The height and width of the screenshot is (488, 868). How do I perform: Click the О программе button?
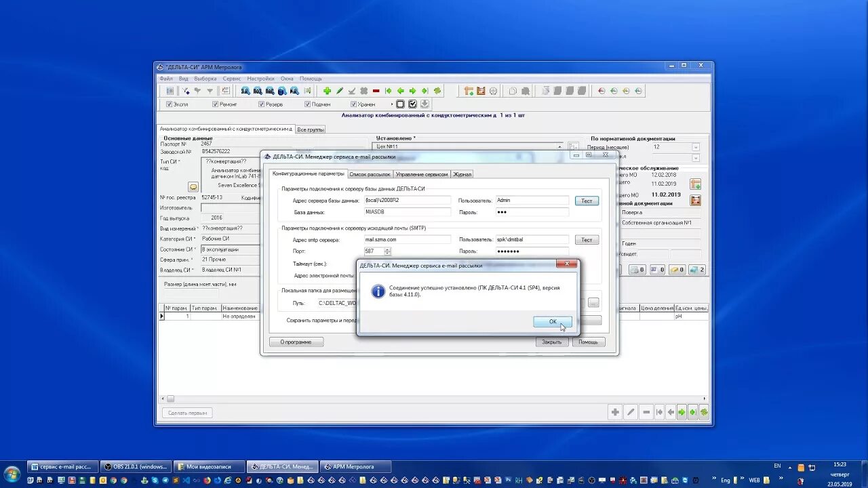(296, 342)
